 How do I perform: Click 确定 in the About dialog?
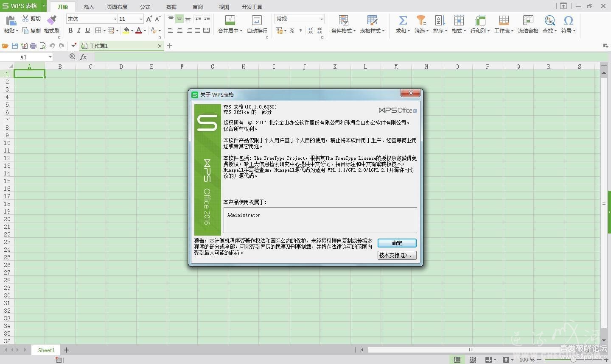[397, 243]
